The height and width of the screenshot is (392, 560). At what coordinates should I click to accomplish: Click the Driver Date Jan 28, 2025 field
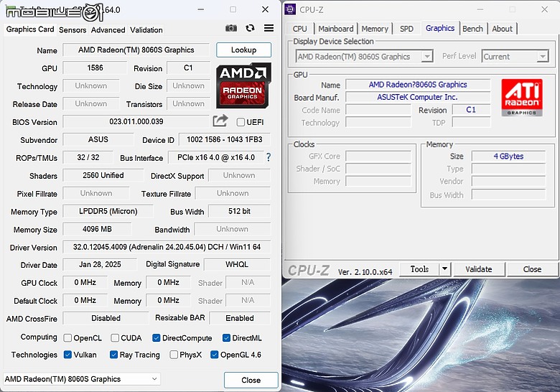point(100,264)
